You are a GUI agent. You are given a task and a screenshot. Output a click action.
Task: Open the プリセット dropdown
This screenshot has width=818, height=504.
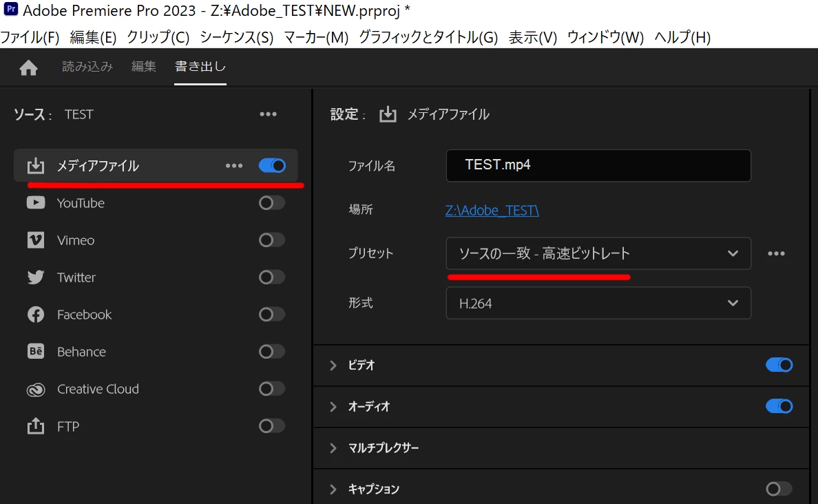(598, 253)
